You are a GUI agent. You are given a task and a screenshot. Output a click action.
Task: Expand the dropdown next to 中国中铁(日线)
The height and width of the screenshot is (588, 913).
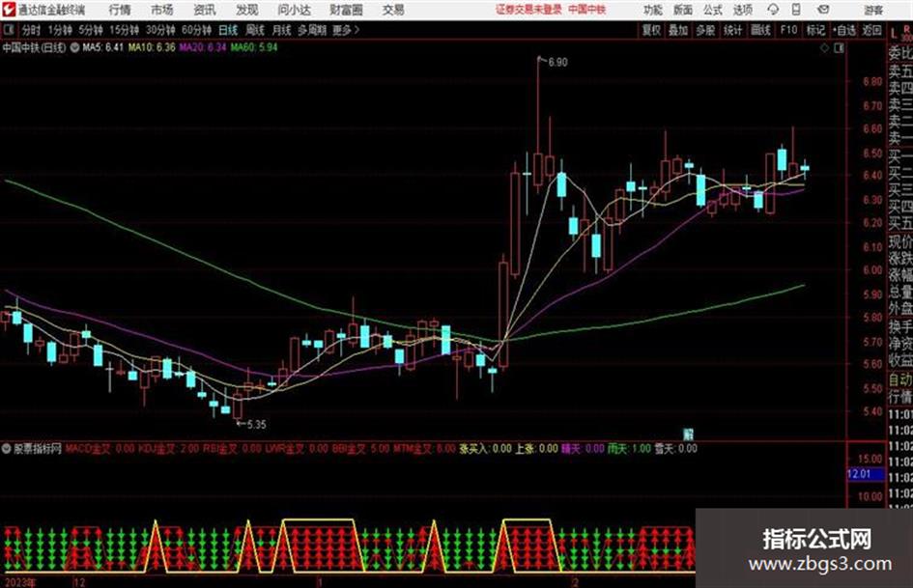point(74,47)
